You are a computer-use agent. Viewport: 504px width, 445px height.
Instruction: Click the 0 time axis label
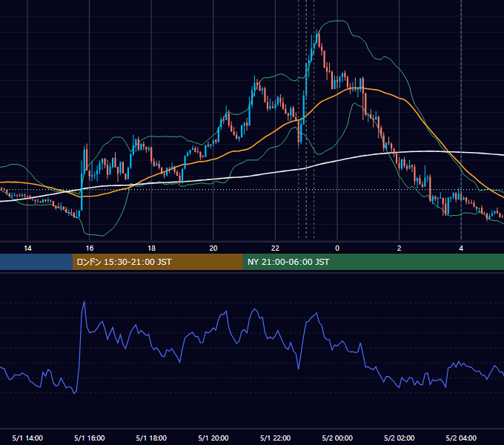[337, 248]
